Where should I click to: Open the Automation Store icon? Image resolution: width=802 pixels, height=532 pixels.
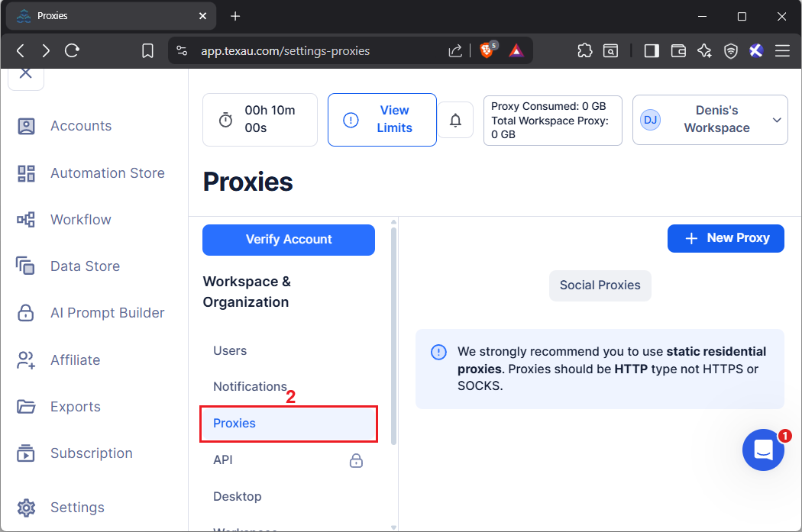coord(26,173)
